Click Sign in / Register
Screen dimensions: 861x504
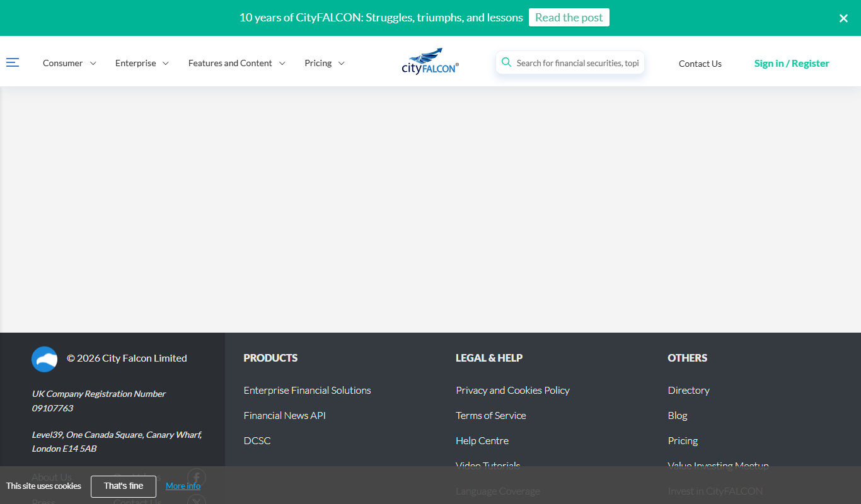[x=792, y=63]
